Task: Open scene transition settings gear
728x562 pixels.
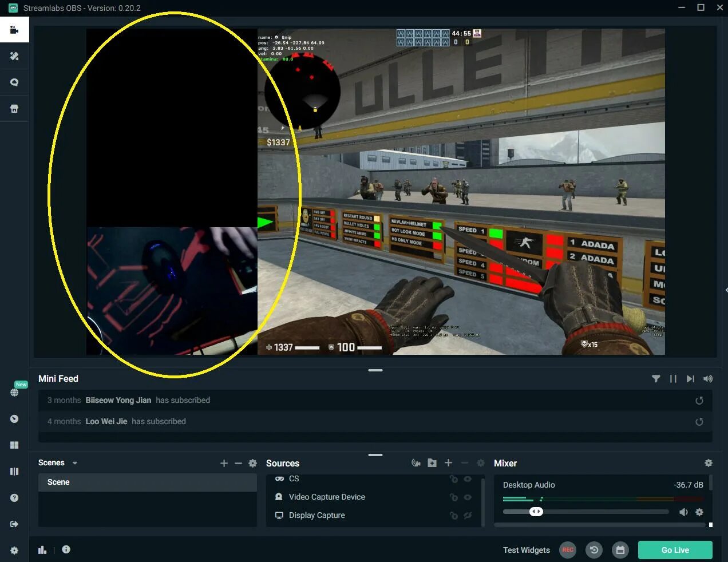Action: (x=252, y=463)
